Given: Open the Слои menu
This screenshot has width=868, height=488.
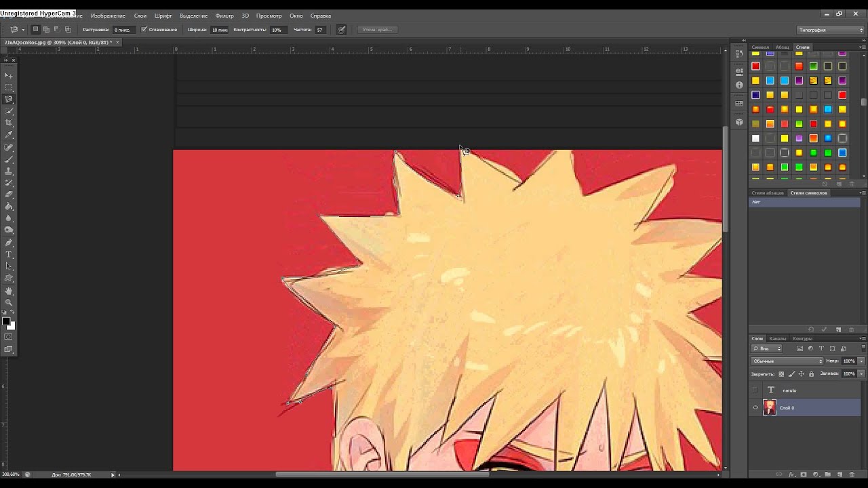Looking at the screenshot, I should 140,16.
